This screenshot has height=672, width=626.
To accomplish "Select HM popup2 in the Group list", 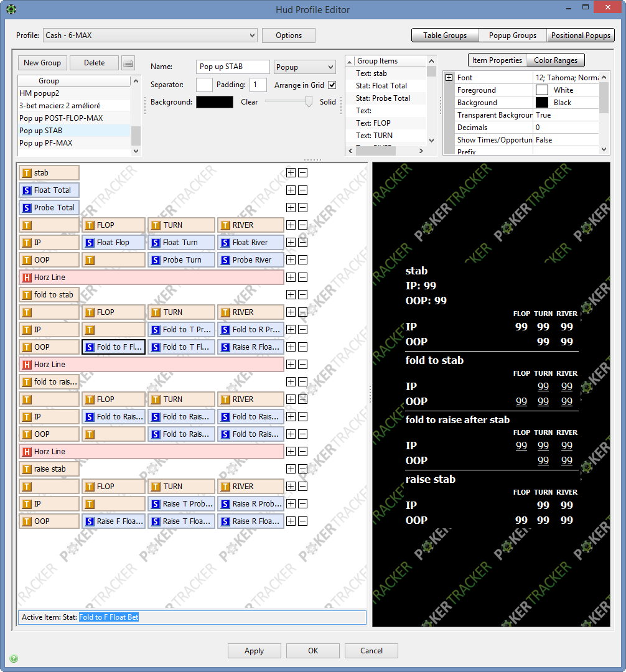I will coord(75,93).
